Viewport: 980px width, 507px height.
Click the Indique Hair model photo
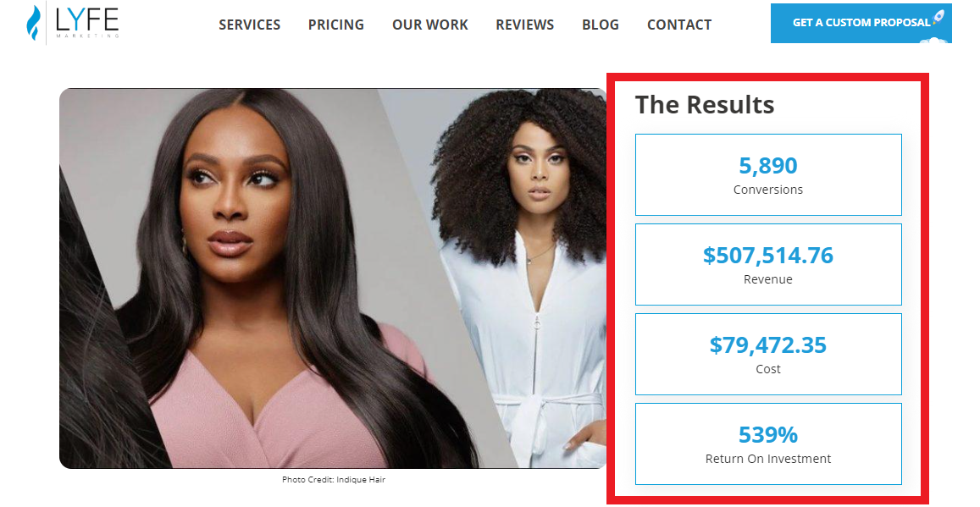pyautogui.click(x=333, y=278)
